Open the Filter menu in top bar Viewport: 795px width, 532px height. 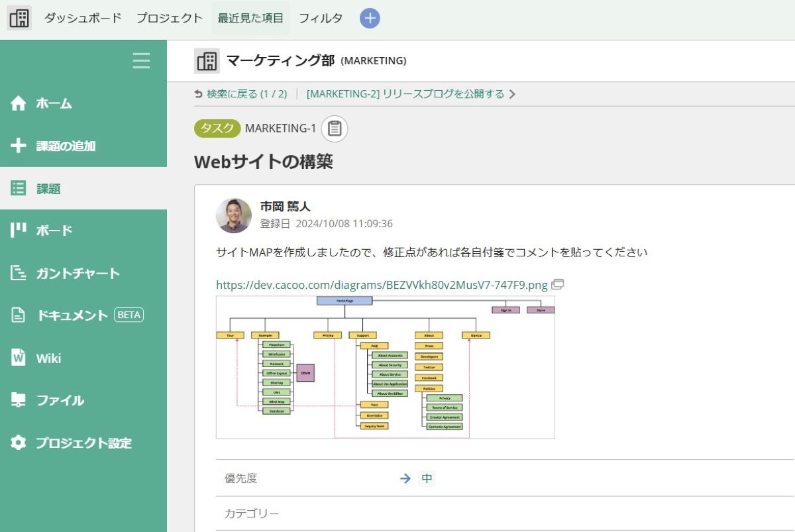pyautogui.click(x=321, y=19)
